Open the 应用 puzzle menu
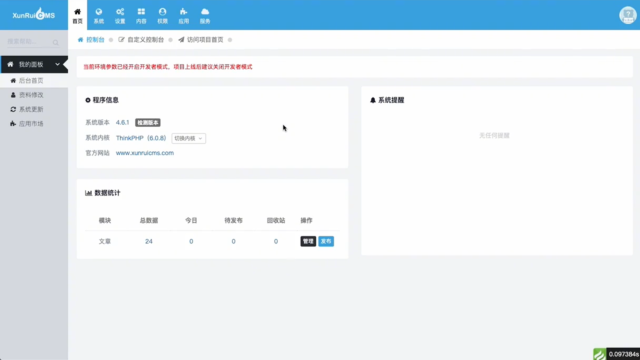This screenshot has height=360, width=640. coord(184,16)
